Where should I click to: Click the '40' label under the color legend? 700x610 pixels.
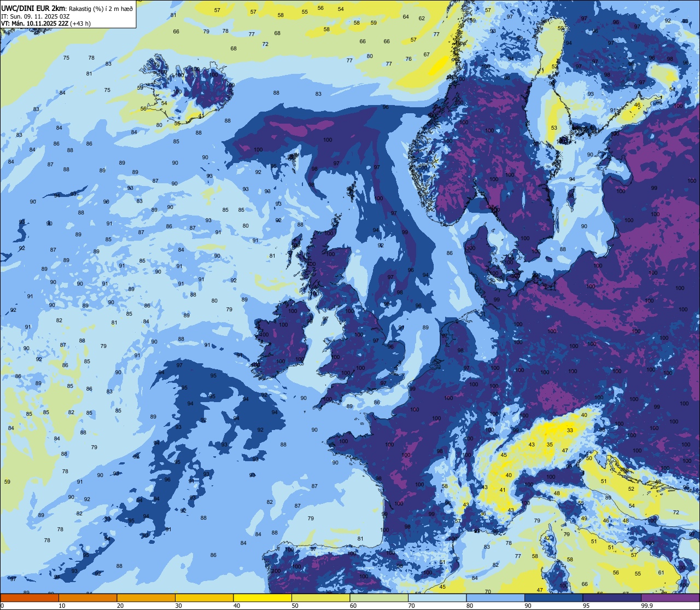click(x=237, y=606)
